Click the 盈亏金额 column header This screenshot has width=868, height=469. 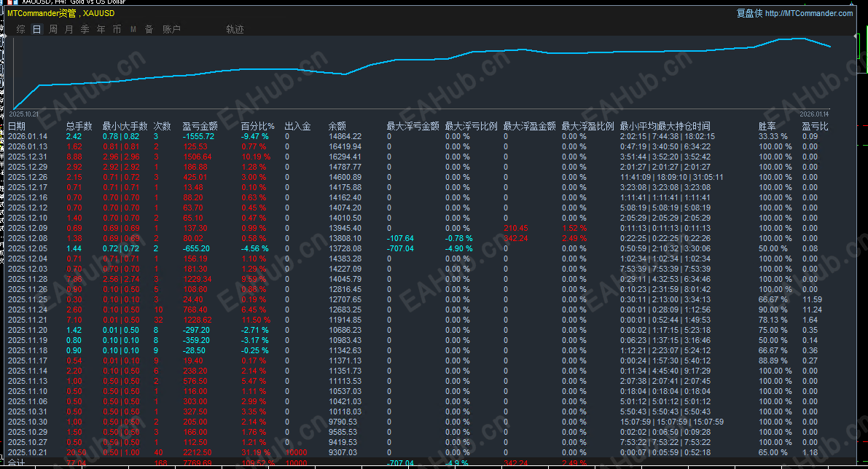point(200,126)
